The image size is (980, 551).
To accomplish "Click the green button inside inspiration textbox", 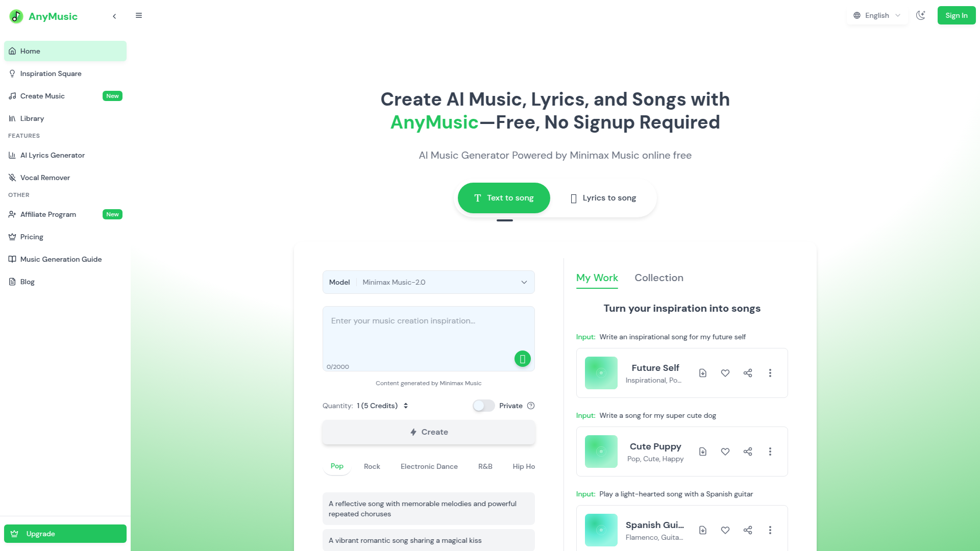I will point(523,359).
